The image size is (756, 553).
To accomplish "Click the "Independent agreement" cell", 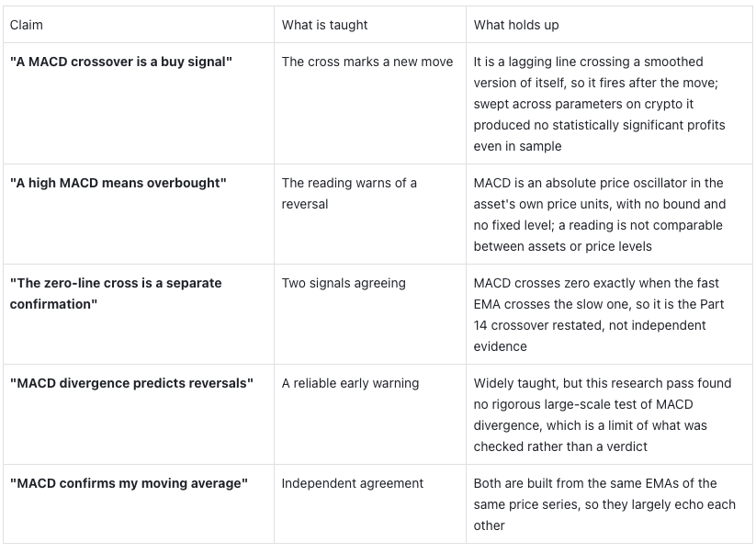I will pyautogui.click(x=353, y=483).
